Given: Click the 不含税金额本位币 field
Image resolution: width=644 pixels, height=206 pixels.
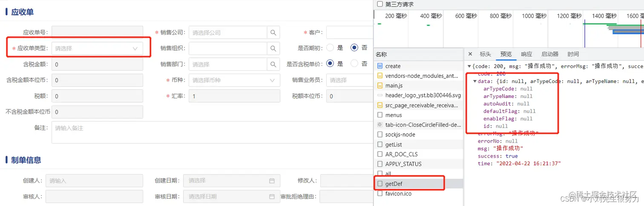Looking at the screenshot, I should point(97,112).
